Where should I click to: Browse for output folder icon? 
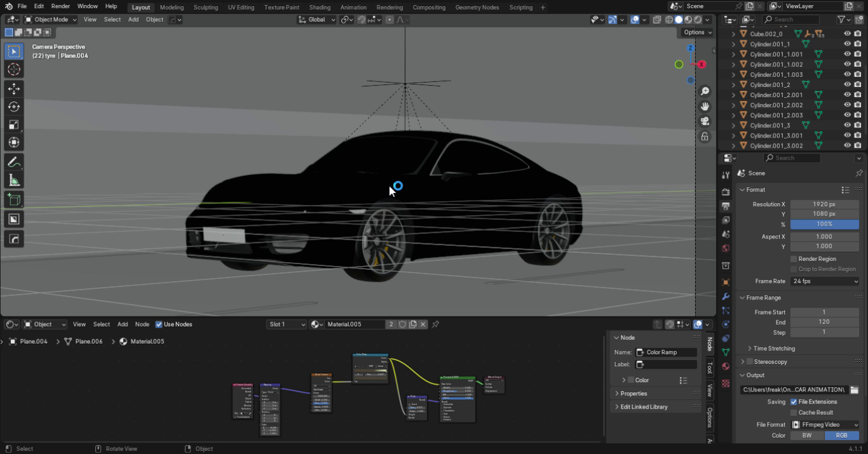pyautogui.click(x=854, y=390)
